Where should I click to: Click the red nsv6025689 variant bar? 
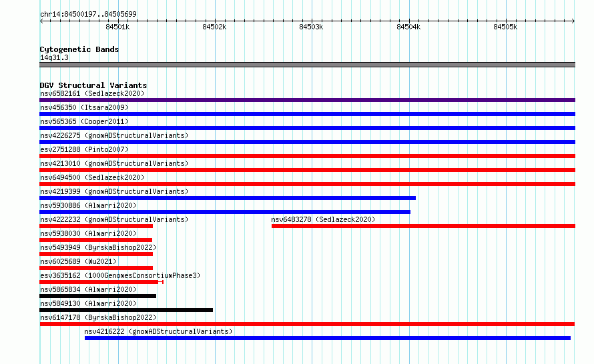point(96,268)
